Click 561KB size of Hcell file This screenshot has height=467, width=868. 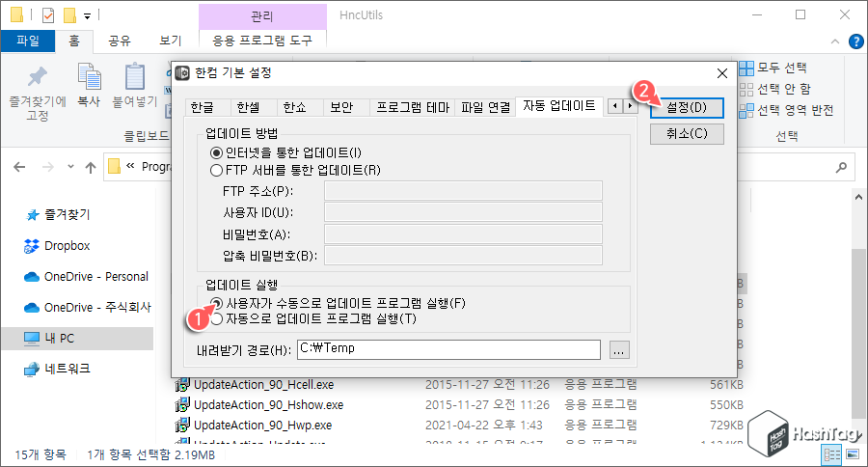726,384
